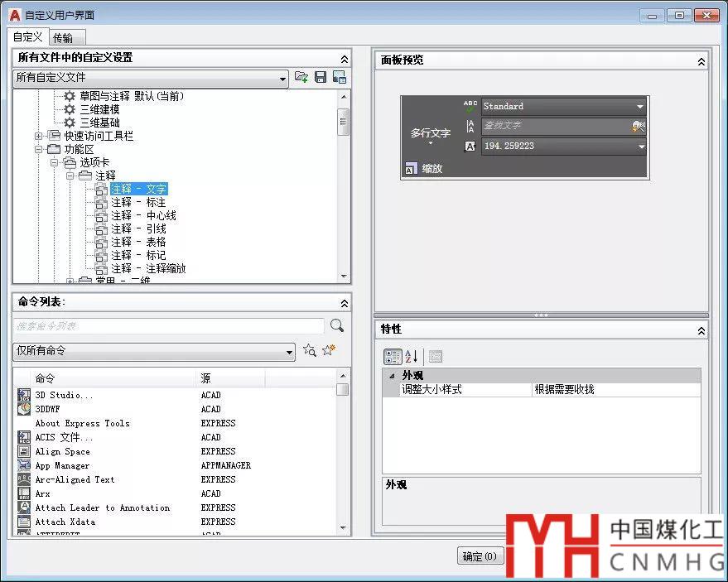Collapse the 命令列表 command list pane
The image size is (728, 582).
(x=344, y=304)
